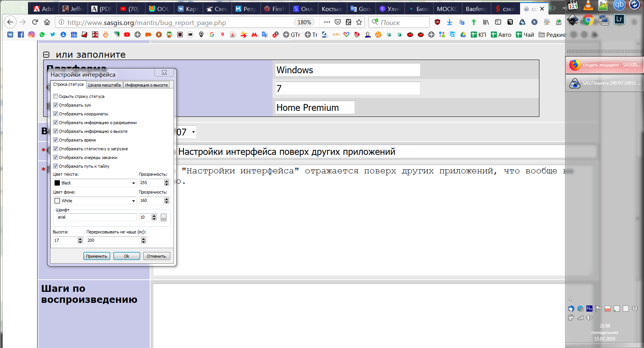Click the black text color swatch
644x348 pixels.
click(x=57, y=183)
